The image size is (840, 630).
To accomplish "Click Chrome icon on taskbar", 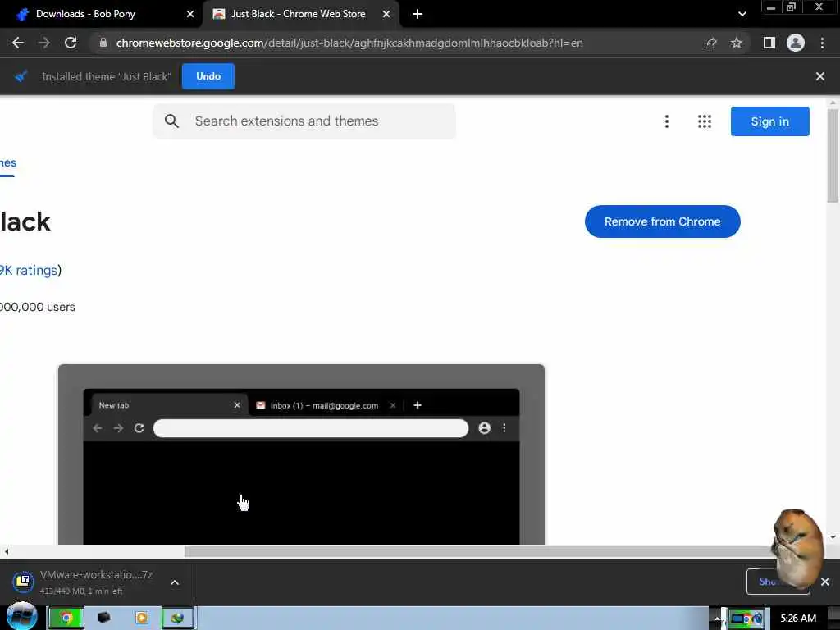I will [x=66, y=619].
